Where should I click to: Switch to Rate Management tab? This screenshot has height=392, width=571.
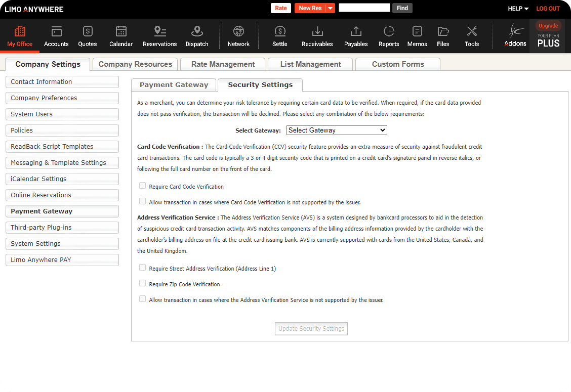(223, 64)
